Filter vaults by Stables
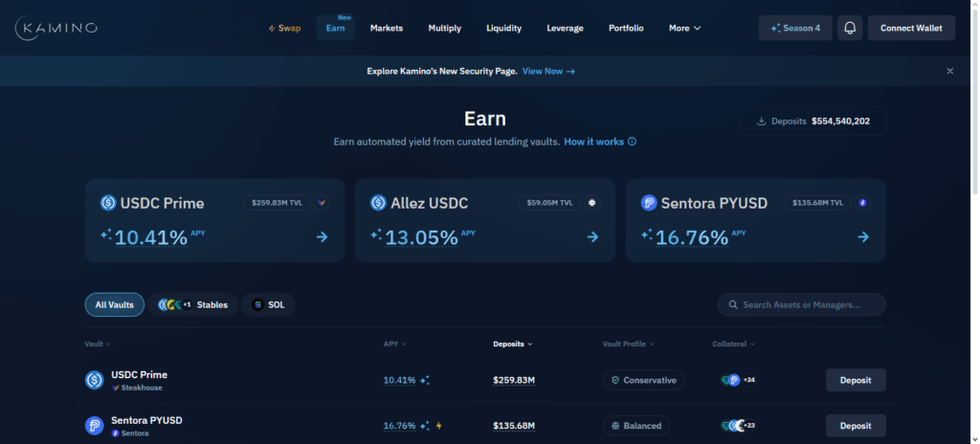 point(193,304)
